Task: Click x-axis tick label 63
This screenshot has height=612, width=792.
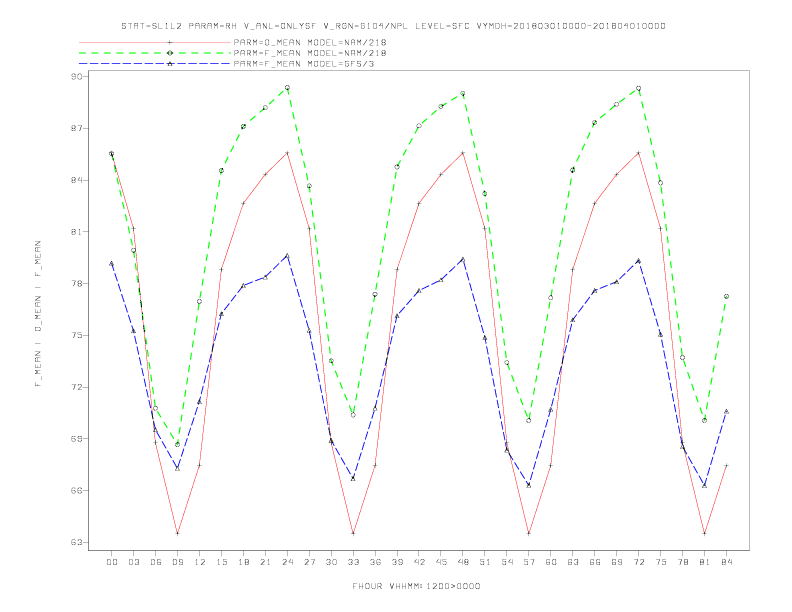Action: (573, 562)
